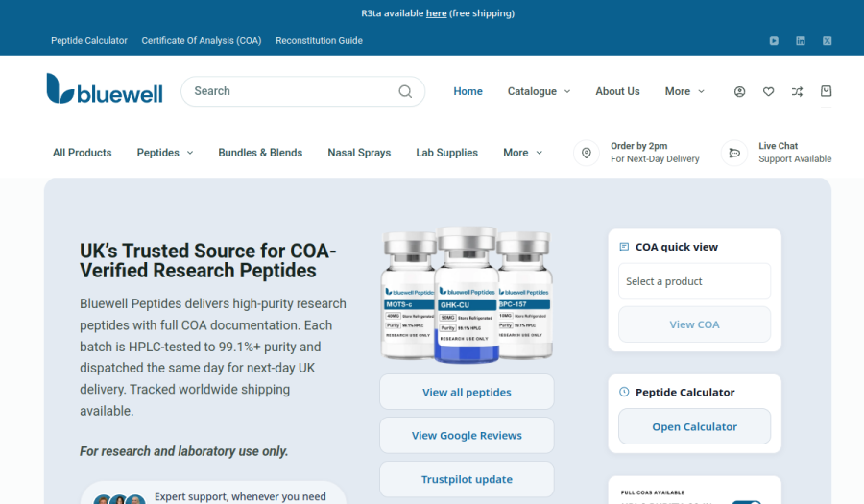Open the Reconstitution Guide link
Screen dimensions: 864x504
pos(319,40)
